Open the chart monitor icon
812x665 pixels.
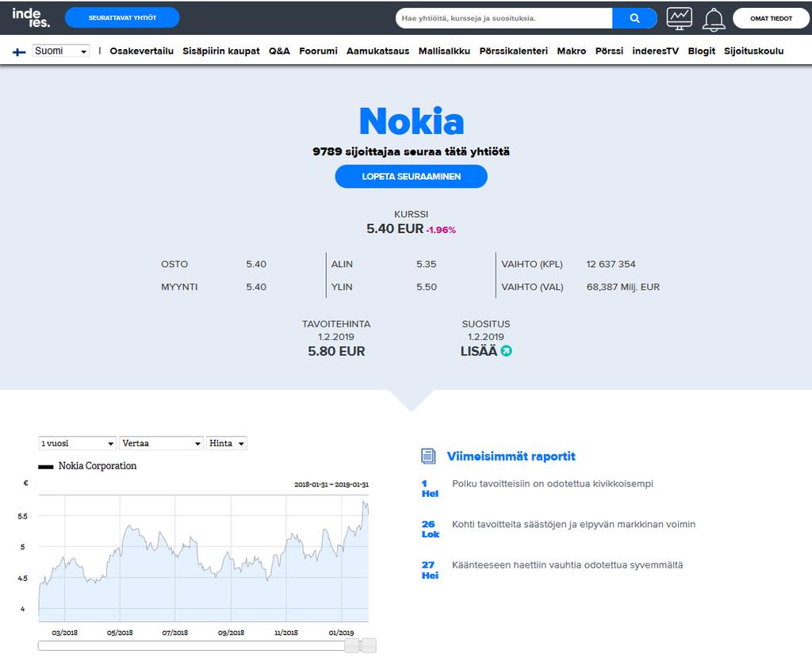pyautogui.click(x=679, y=19)
